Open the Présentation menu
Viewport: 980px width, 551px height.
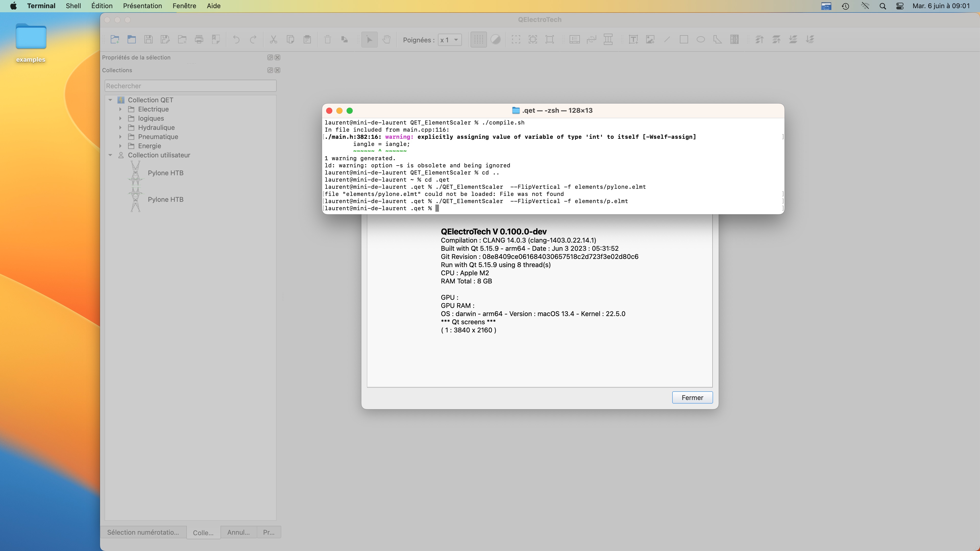[142, 6]
